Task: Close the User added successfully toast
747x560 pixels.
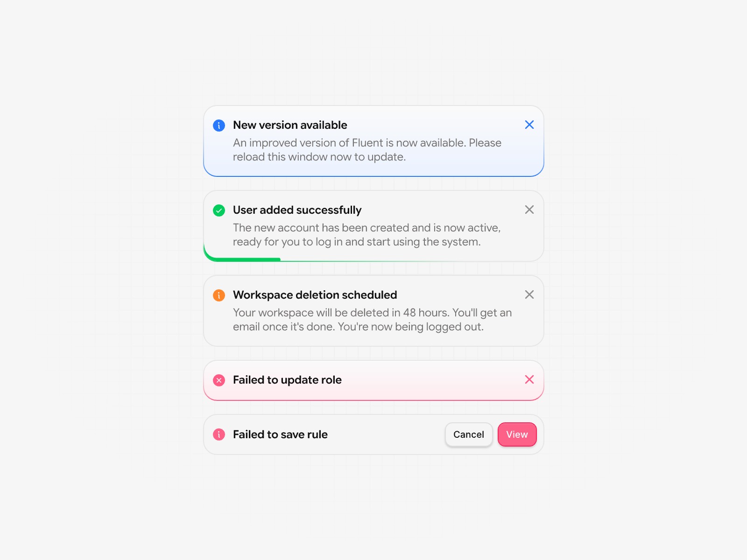Action: 529,210
